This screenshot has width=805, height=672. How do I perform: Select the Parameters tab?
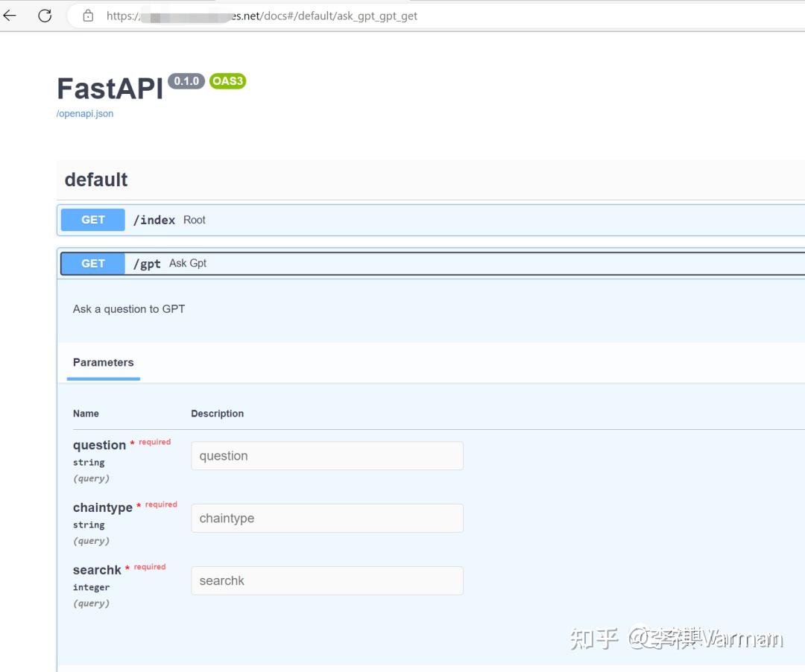103,363
